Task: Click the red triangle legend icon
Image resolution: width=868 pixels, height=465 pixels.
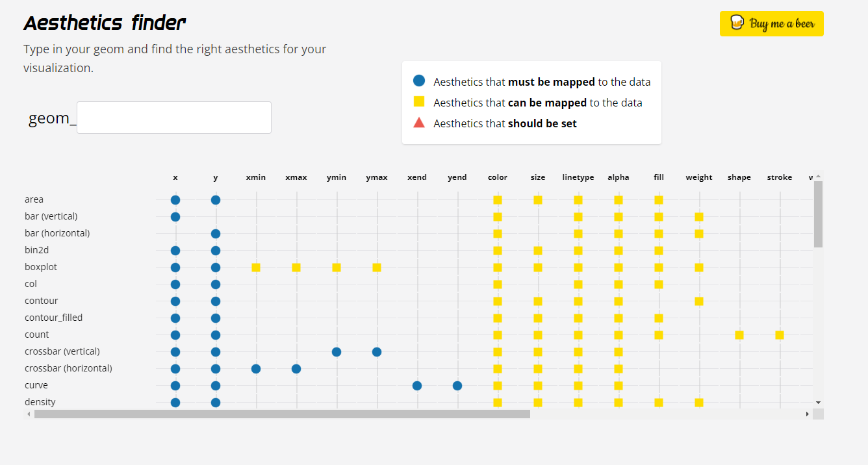Action: click(419, 123)
